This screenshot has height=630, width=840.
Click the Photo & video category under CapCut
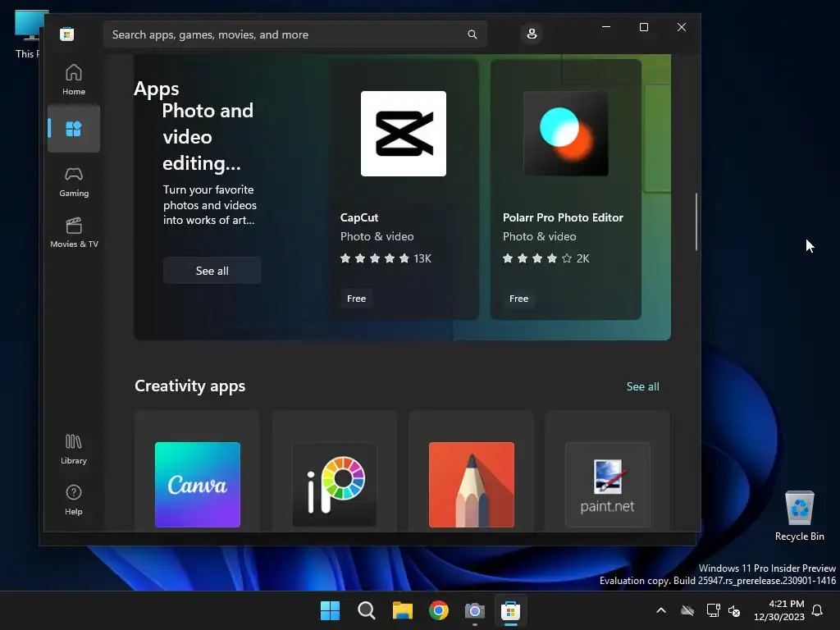[x=377, y=236]
